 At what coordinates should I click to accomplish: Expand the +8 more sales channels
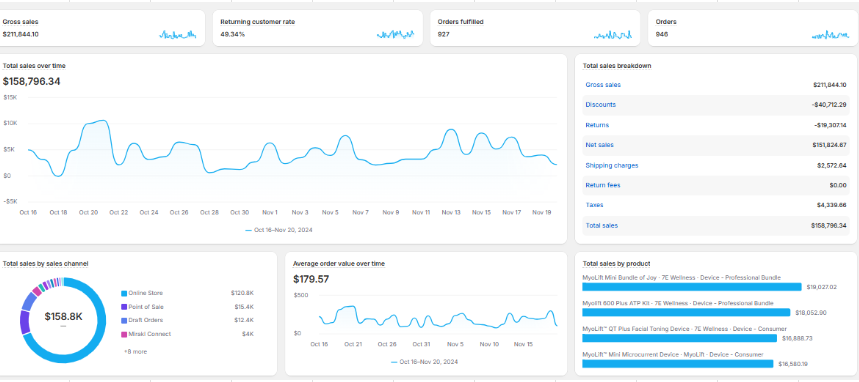[135, 352]
